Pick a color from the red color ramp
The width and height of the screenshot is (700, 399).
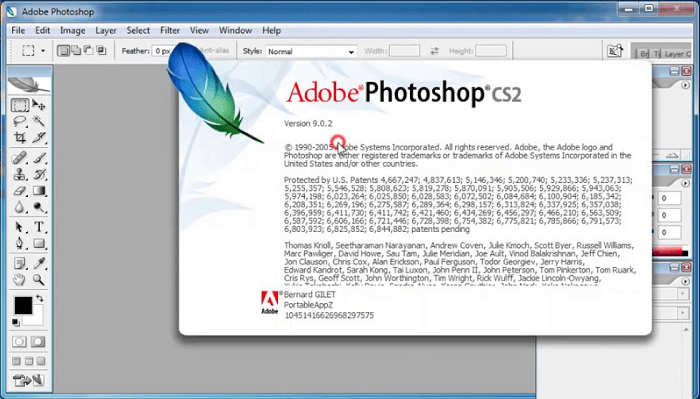(667, 252)
